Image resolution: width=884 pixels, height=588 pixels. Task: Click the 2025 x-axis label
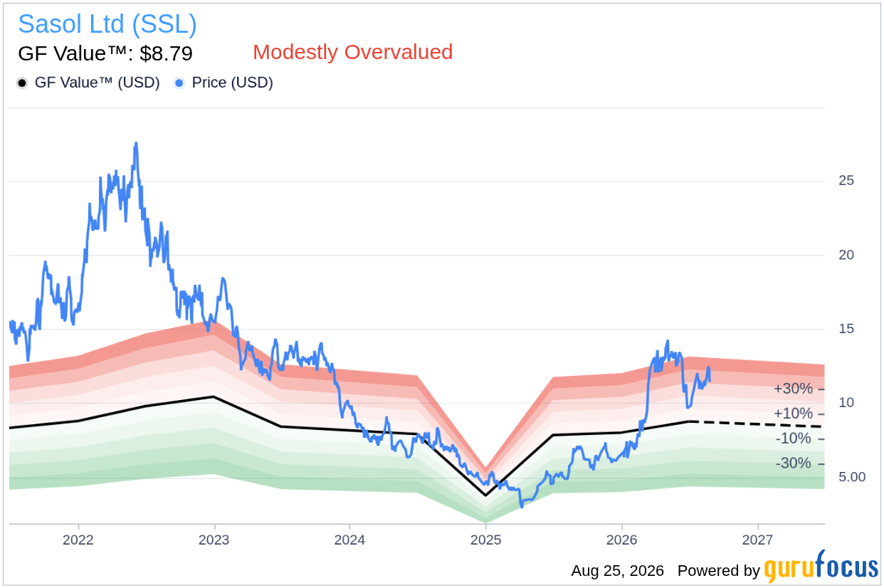pyautogui.click(x=485, y=540)
